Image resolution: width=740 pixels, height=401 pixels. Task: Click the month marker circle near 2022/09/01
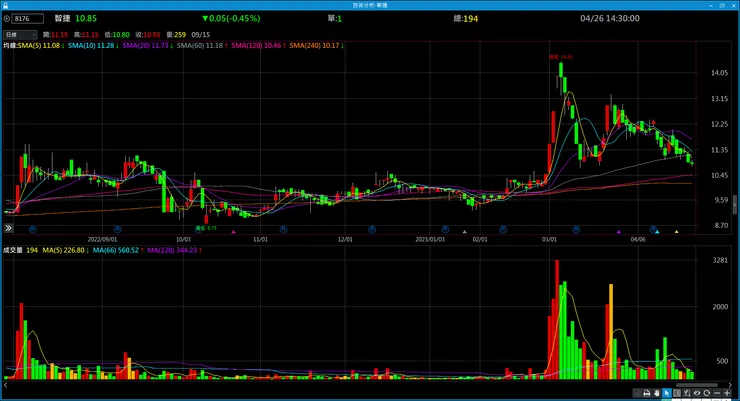pyautogui.click(x=118, y=229)
